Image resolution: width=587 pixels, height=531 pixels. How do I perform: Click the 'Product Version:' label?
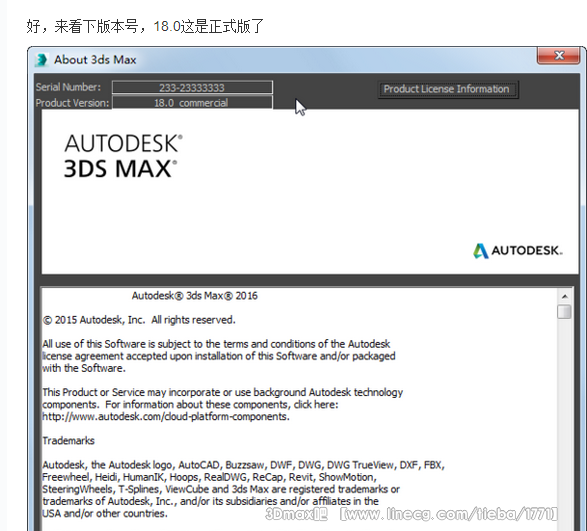(x=72, y=103)
